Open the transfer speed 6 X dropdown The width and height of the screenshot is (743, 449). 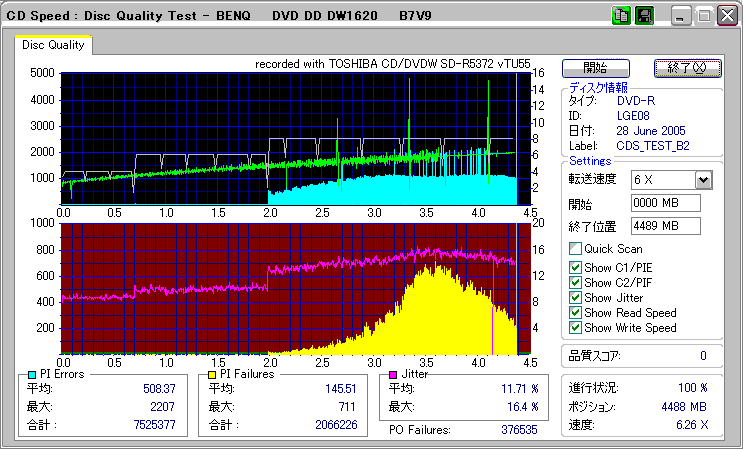702,179
